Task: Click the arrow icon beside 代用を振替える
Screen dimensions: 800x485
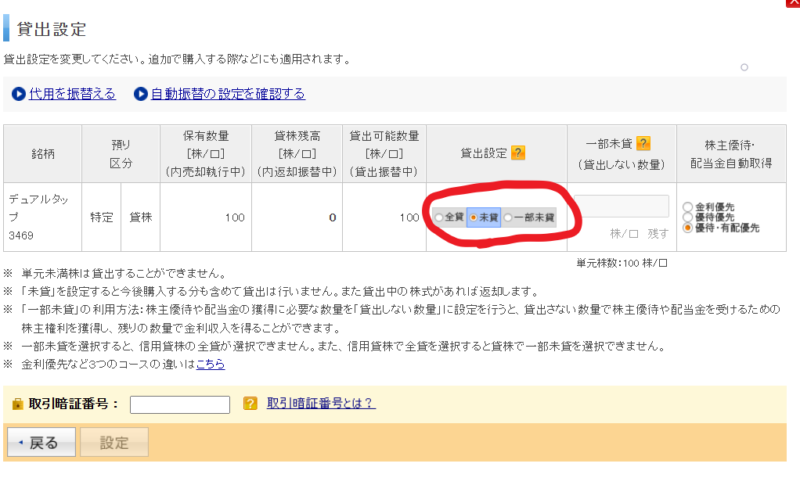Action: (x=18, y=94)
